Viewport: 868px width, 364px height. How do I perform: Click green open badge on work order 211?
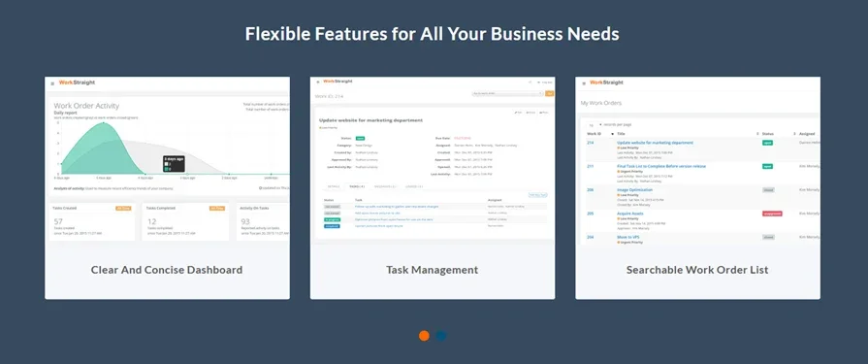pos(767,166)
